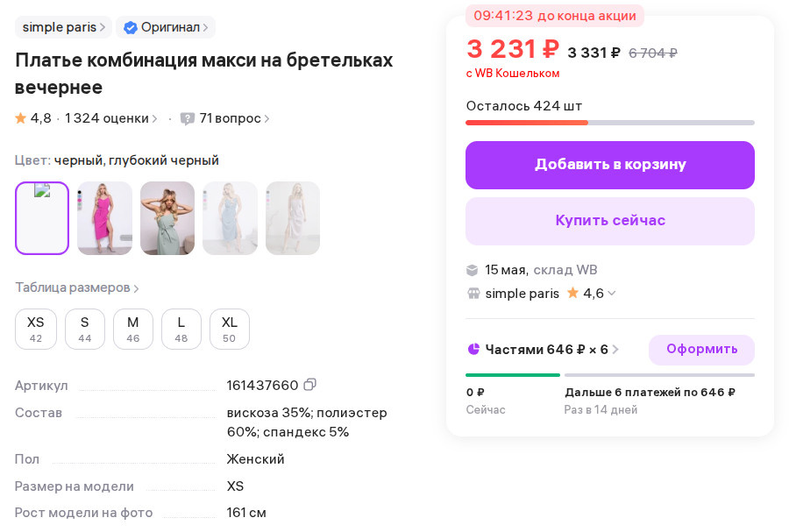
Task: Select size L
Action: pos(181,329)
